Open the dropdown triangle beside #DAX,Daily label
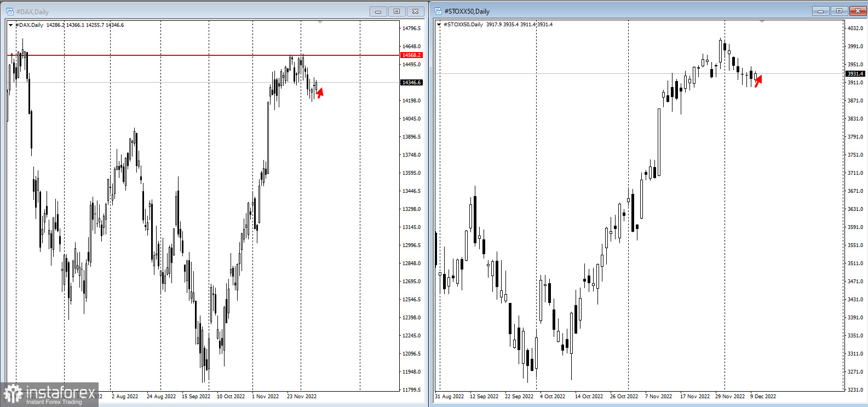868x407 pixels. pyautogui.click(x=10, y=25)
